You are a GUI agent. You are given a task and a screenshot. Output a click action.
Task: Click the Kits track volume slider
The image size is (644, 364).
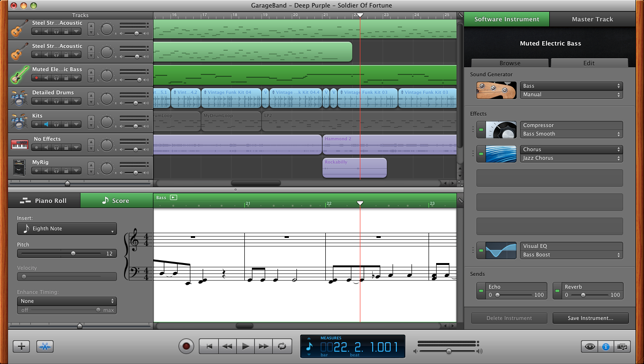[x=136, y=126]
